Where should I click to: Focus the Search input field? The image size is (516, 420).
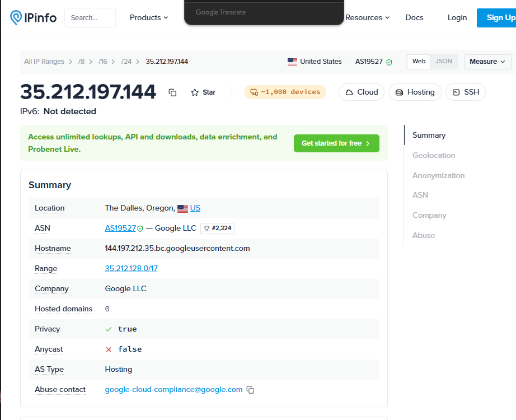[x=90, y=18]
